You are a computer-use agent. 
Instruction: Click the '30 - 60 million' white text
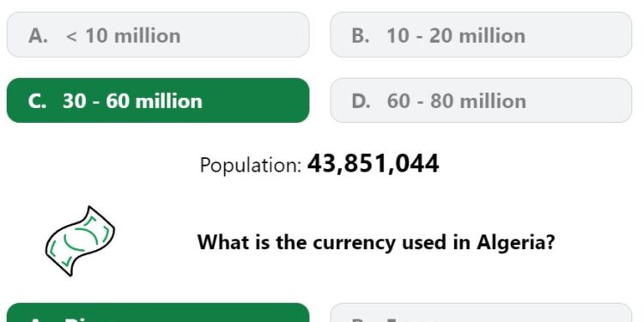coord(132,101)
